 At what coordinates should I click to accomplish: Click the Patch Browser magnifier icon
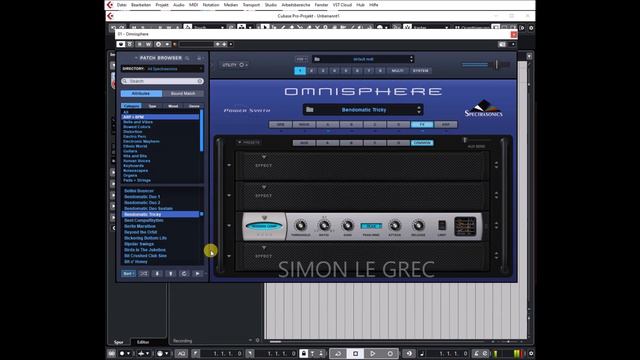pos(187,58)
